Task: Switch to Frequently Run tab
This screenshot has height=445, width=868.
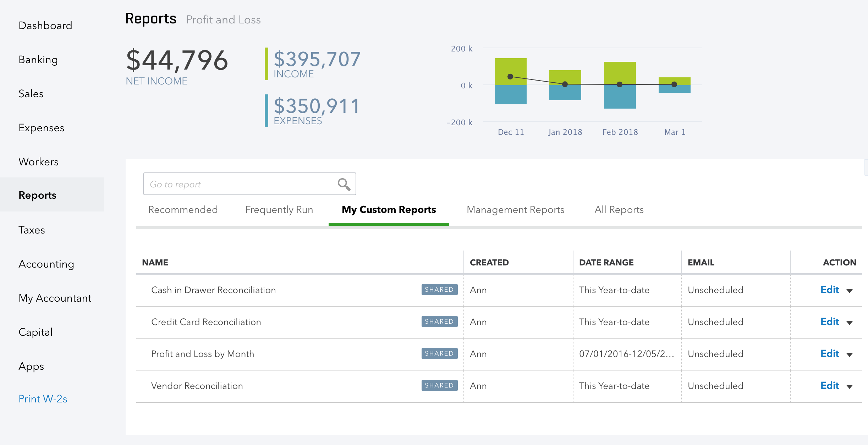Action: 279,210
